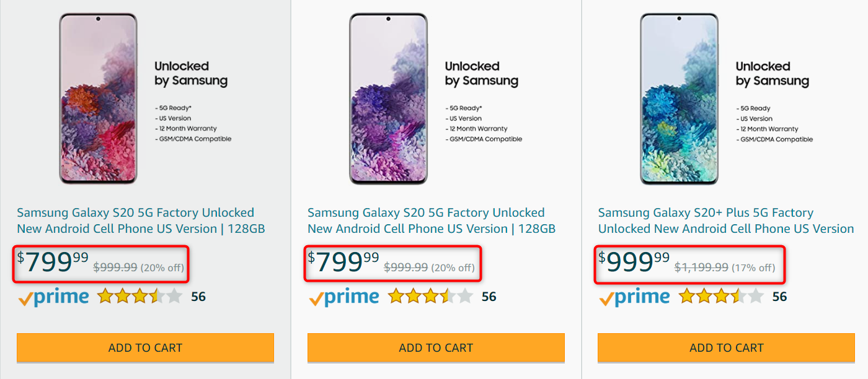Viewport: 868px width, 379px height.
Task: Open the gray Galaxy S20 128GB title link
Action: click(x=432, y=220)
